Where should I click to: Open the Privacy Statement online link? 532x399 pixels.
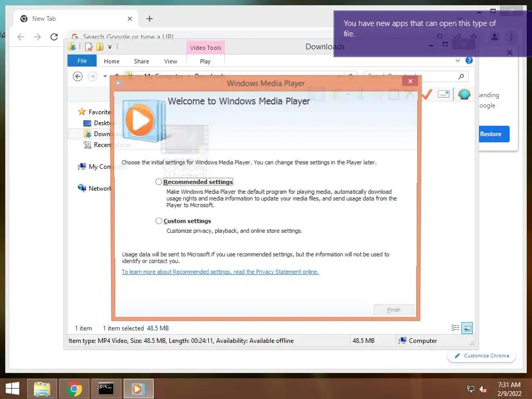pos(220,272)
